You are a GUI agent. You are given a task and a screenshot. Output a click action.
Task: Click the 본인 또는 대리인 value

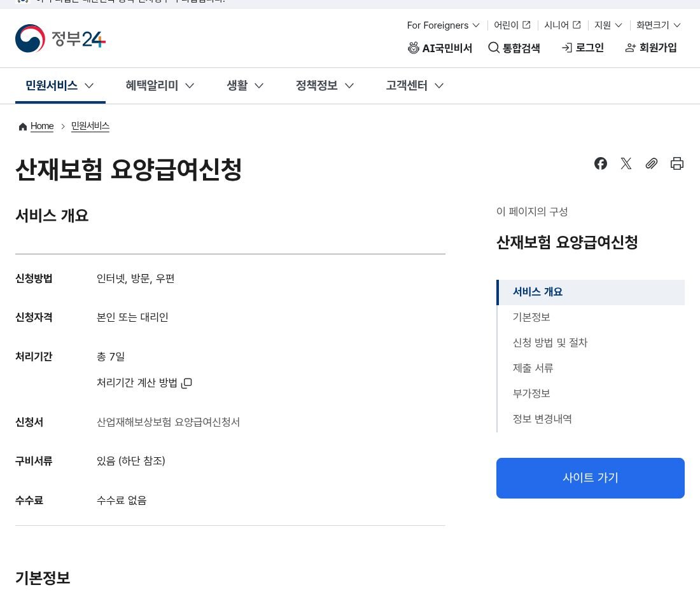click(x=132, y=317)
